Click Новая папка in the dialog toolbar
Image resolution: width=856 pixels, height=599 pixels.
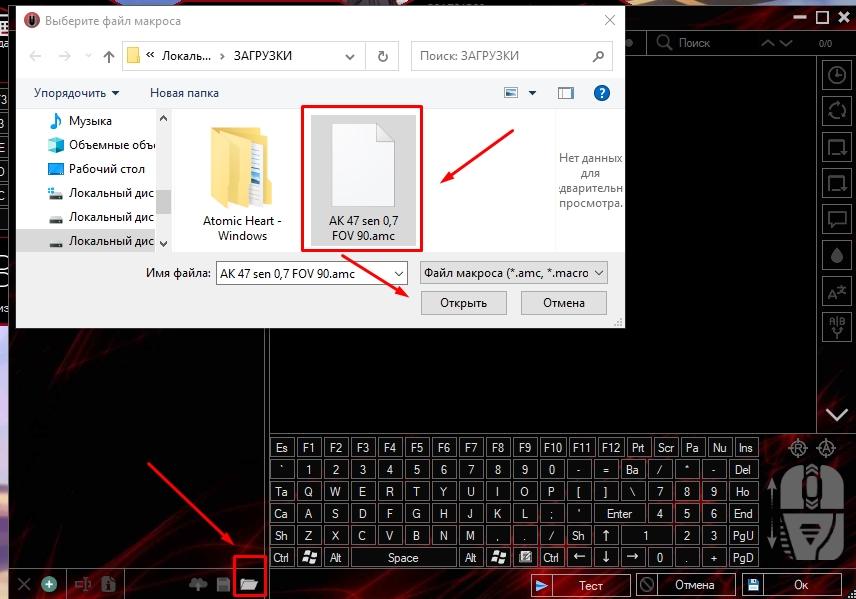[184, 93]
